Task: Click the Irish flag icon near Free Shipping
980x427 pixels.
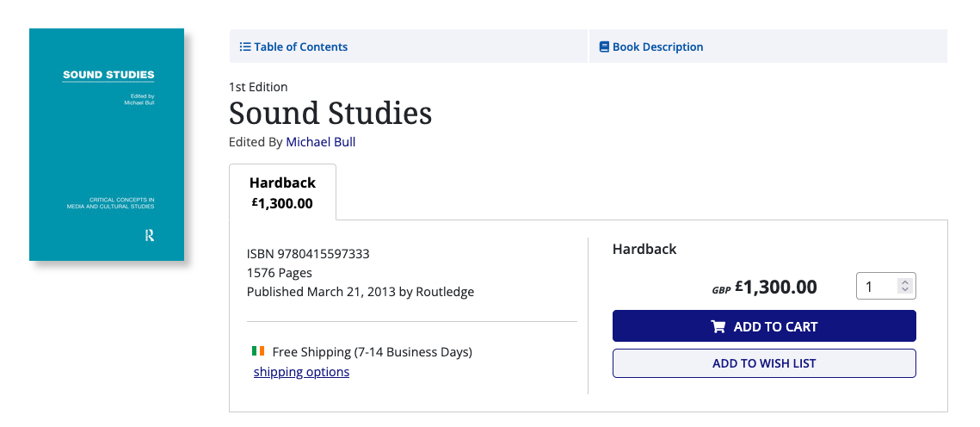Action: coord(258,351)
